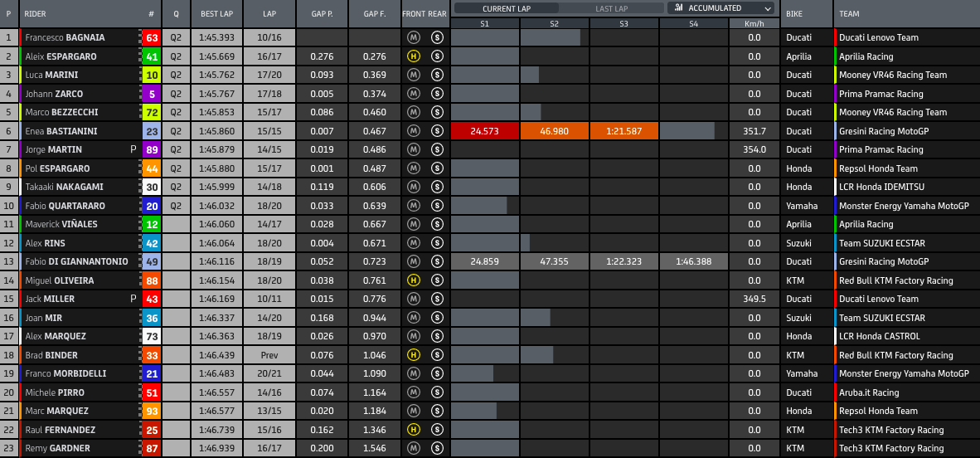This screenshot has height=458, width=980.
Task: Click Nakagami's number 30 badge
Action: coord(152,187)
